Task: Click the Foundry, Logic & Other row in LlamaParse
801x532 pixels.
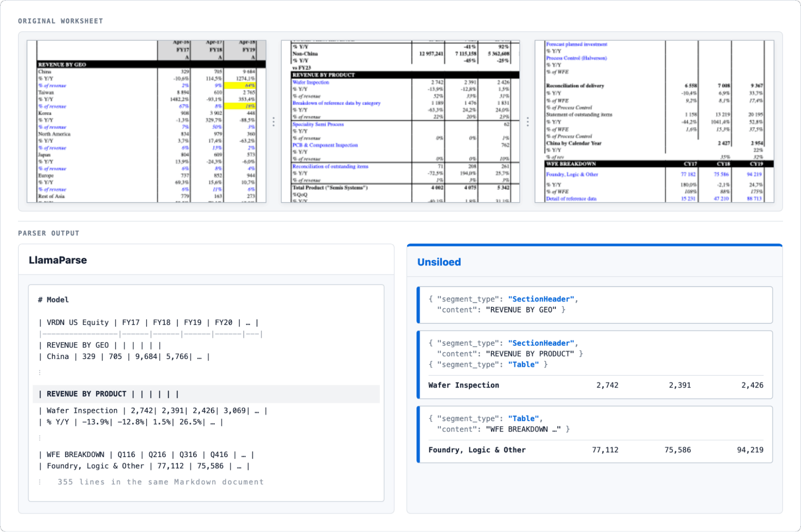Action: tap(144, 466)
